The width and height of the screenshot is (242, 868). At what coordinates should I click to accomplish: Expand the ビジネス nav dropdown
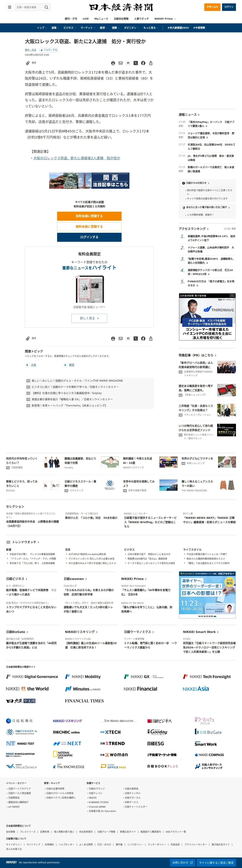pyautogui.click(x=70, y=28)
